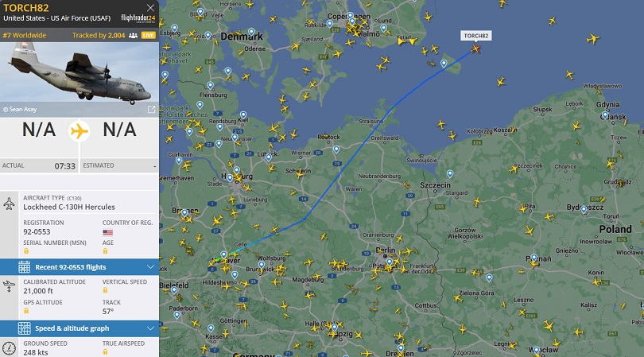Click the tracked-by people icon
This screenshot has width=644, height=357.
[133, 35]
